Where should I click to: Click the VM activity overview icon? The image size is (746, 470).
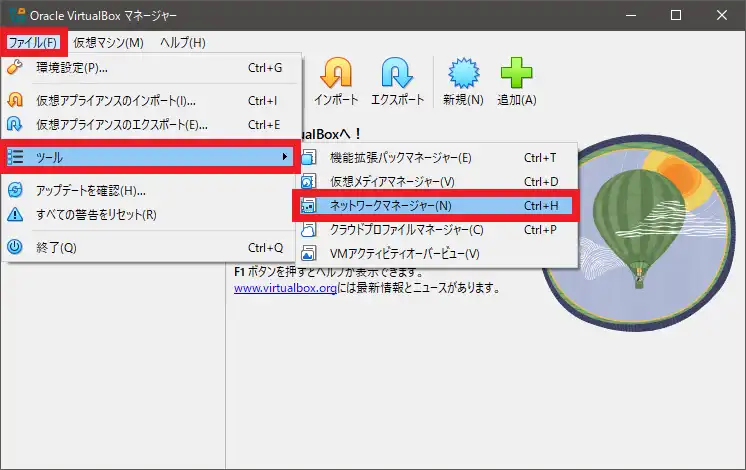pyautogui.click(x=308, y=253)
